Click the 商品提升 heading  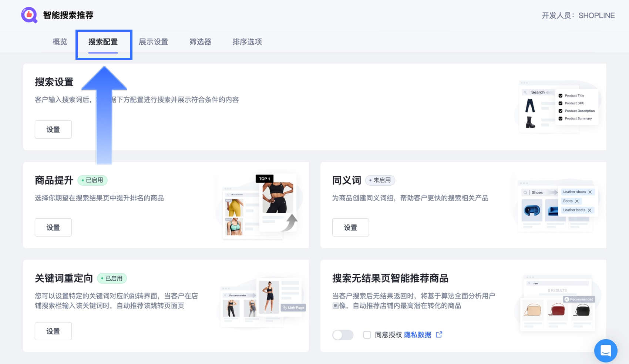click(x=54, y=180)
